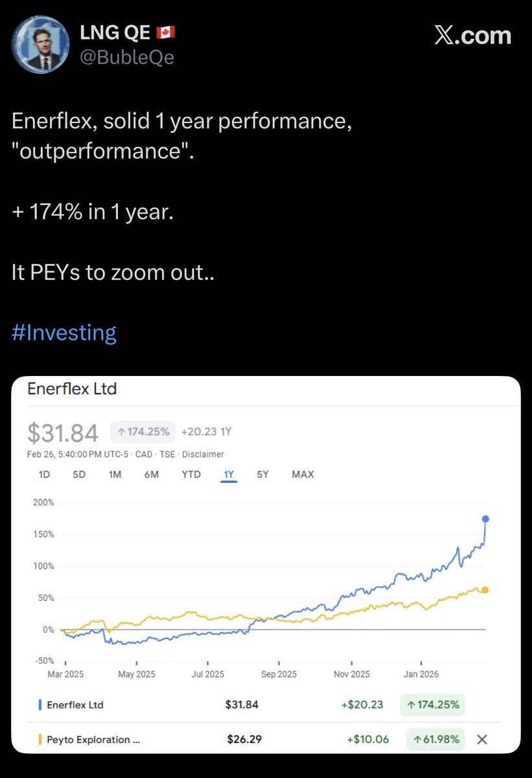532x778 pixels.
Task: Remove Peyto Exploration comparison with X
Action: click(481, 739)
